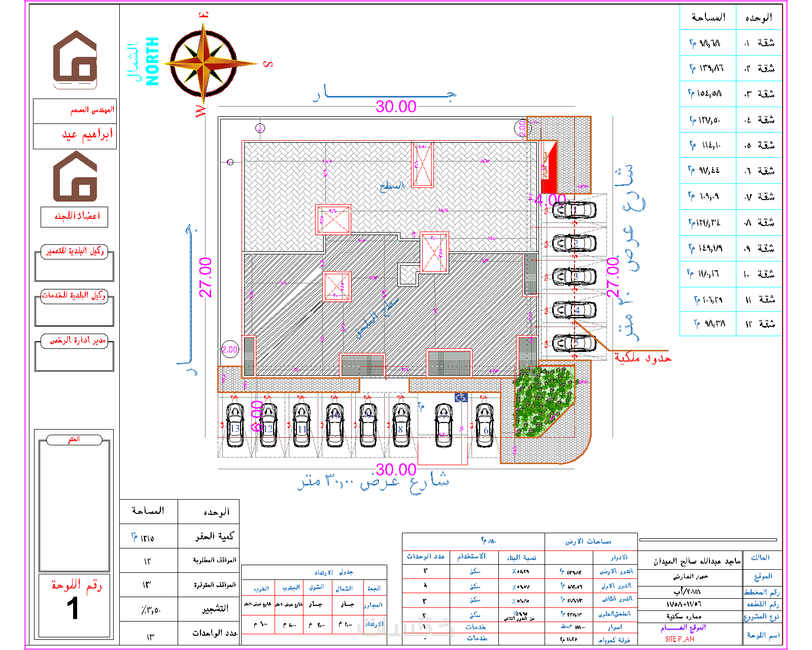
Task: Click the large sheet number 1
Action: tap(73, 608)
